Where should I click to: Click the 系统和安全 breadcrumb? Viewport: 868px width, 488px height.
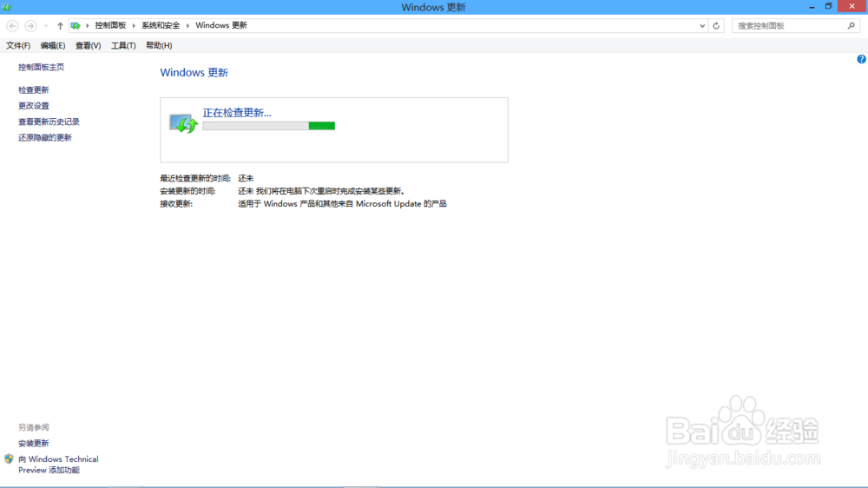click(x=161, y=25)
